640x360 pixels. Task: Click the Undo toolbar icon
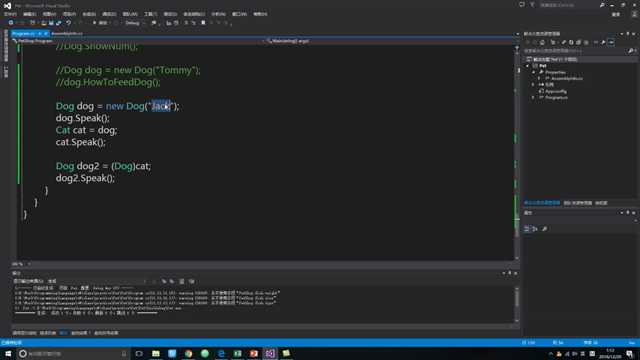[68, 23]
